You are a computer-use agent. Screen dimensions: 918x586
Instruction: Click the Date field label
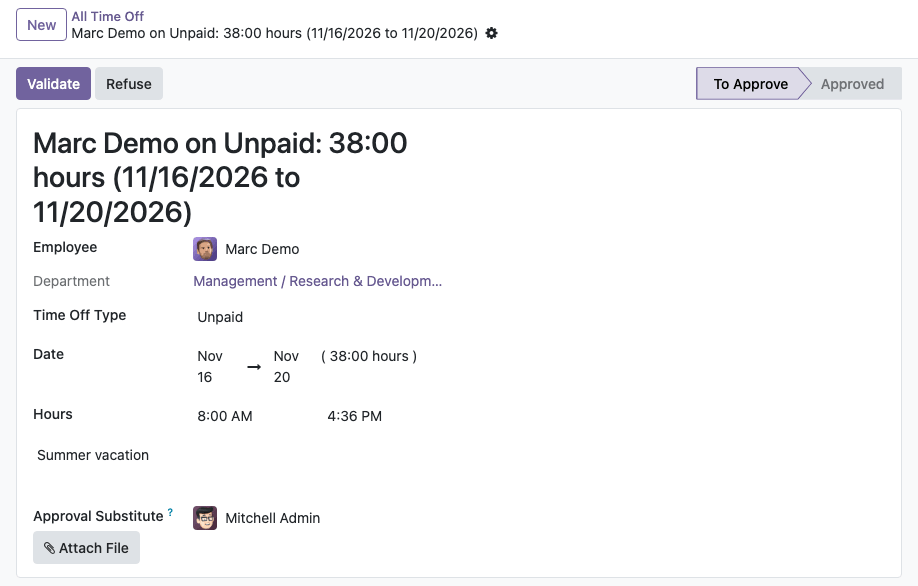click(49, 354)
